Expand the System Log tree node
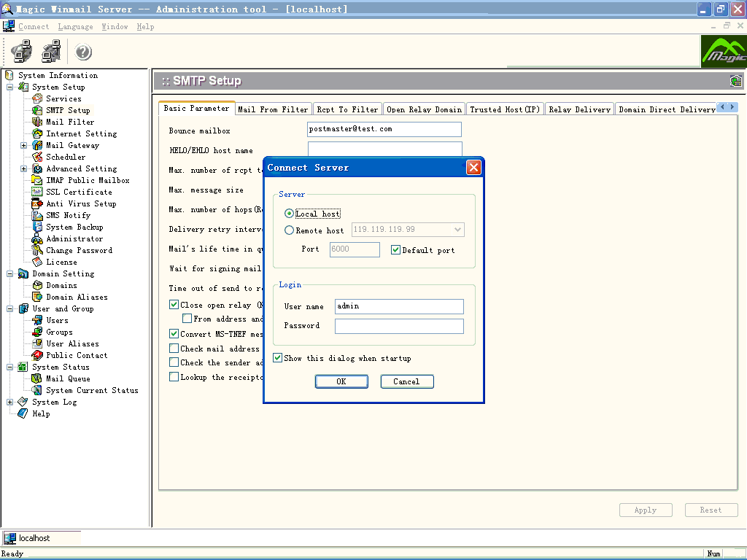This screenshot has height=560, width=747. pyautogui.click(x=10, y=402)
